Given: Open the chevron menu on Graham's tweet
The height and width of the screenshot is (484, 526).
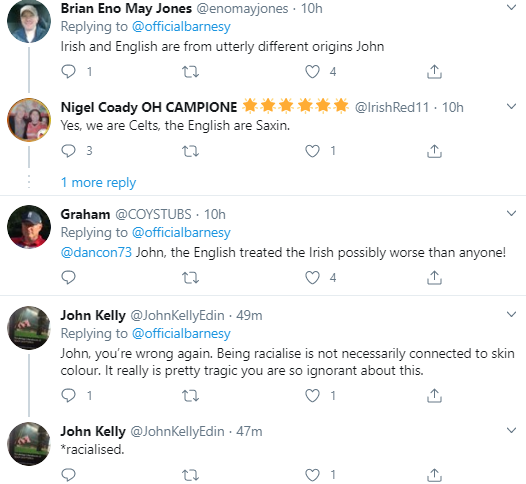Looking at the screenshot, I should coord(511,213).
